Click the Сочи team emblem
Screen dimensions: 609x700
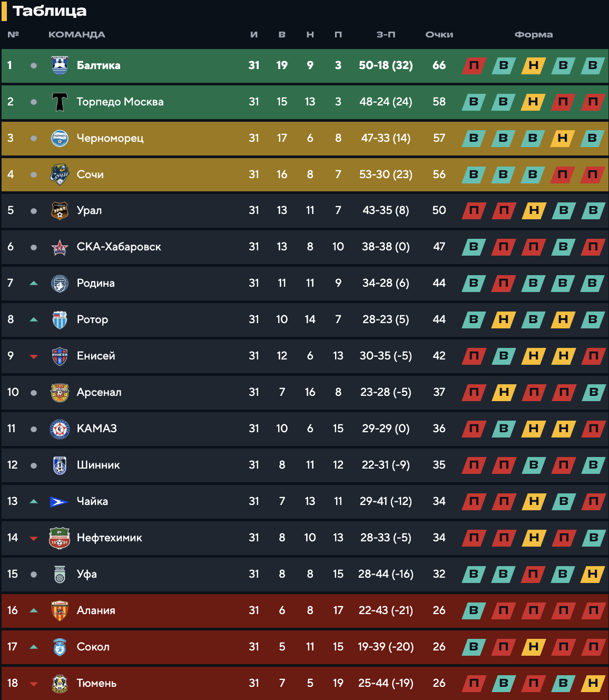tap(60, 174)
